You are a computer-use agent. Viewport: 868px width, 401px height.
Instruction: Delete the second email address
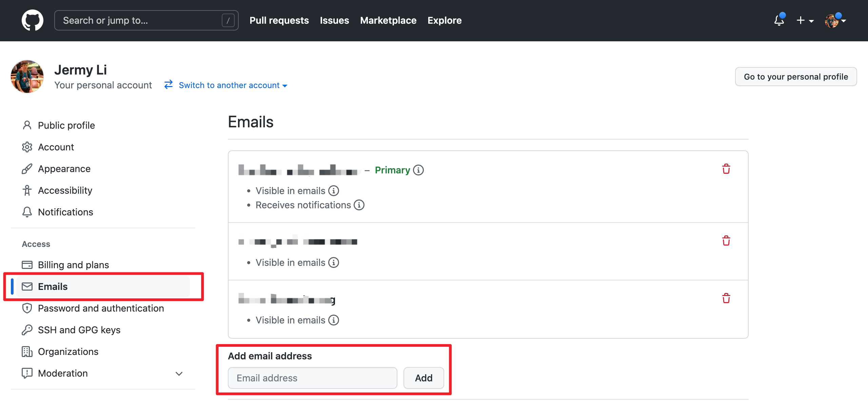pos(726,241)
